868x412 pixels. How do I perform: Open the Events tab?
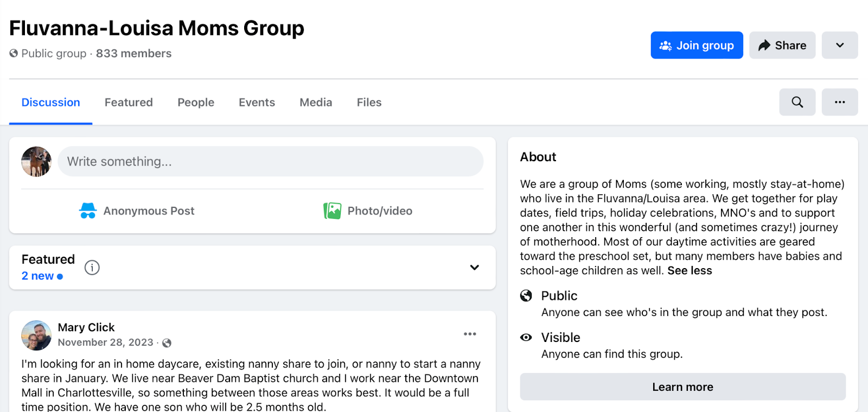coord(257,103)
